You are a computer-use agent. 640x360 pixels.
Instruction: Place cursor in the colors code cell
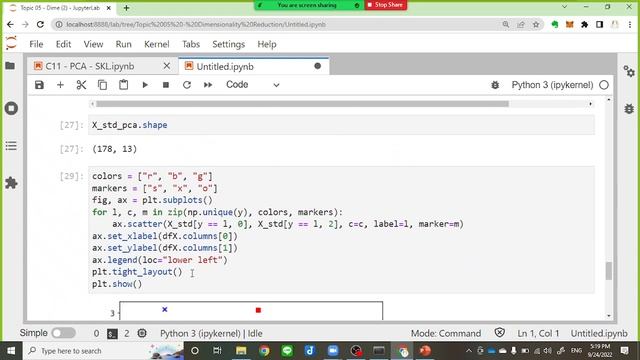coord(341,230)
